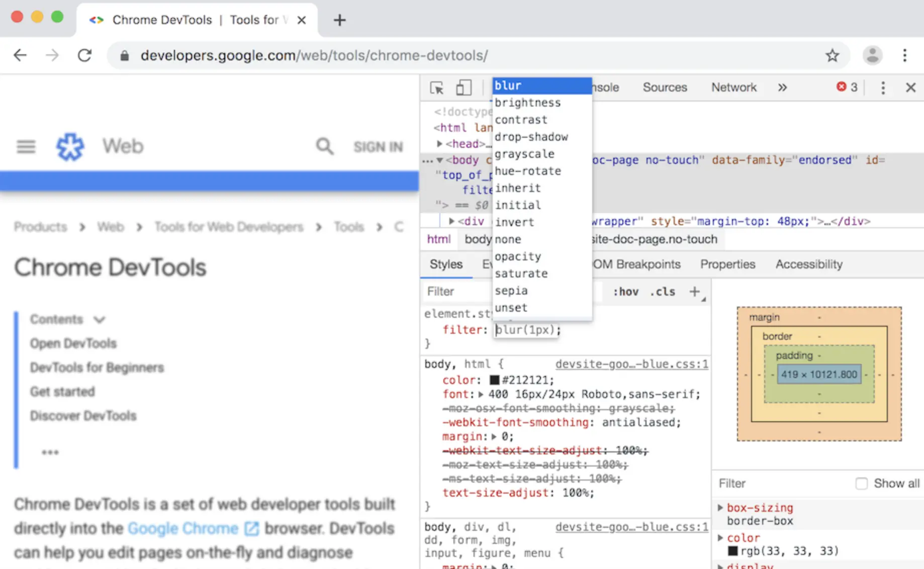Collapse the Contents list chevron
Image resolution: width=924 pixels, height=569 pixels.
pos(100,320)
